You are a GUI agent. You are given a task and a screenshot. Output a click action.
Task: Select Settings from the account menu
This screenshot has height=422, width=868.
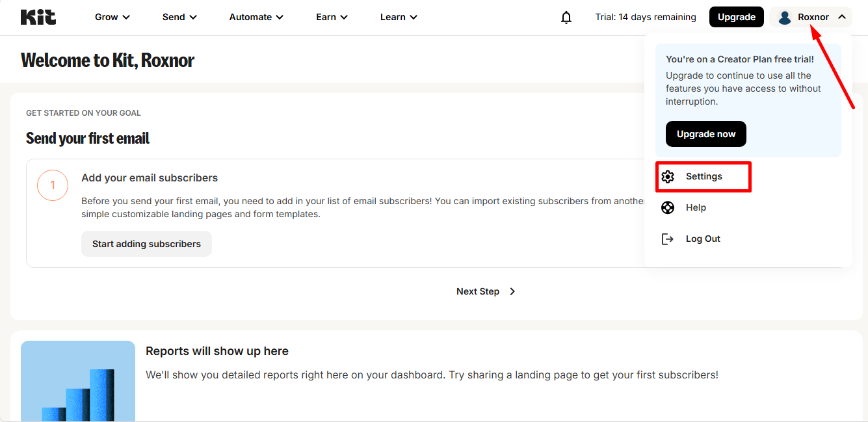click(703, 176)
